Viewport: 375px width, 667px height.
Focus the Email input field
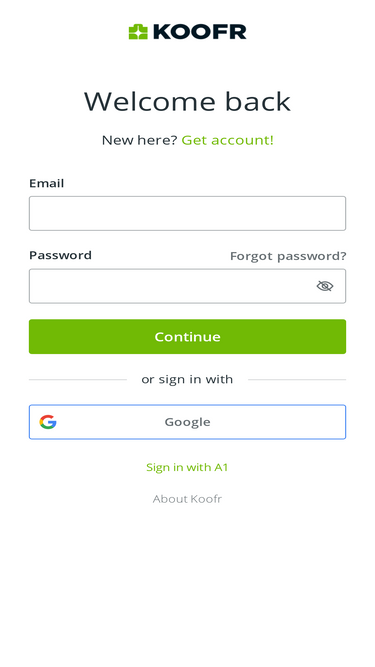pyautogui.click(x=188, y=214)
